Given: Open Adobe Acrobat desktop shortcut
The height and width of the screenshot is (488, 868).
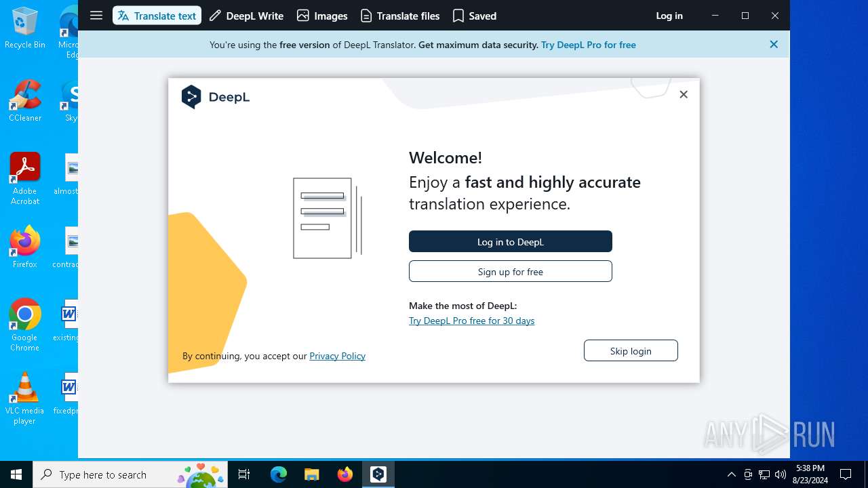Looking at the screenshot, I should point(25,179).
